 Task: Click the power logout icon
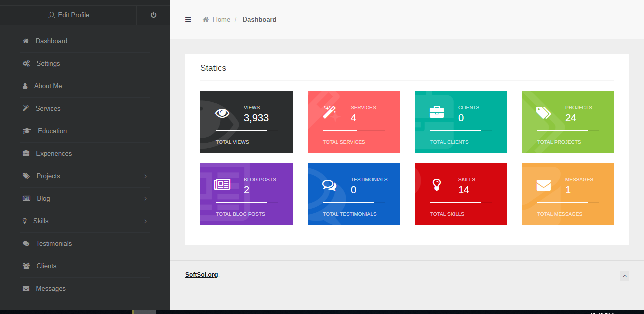153,15
